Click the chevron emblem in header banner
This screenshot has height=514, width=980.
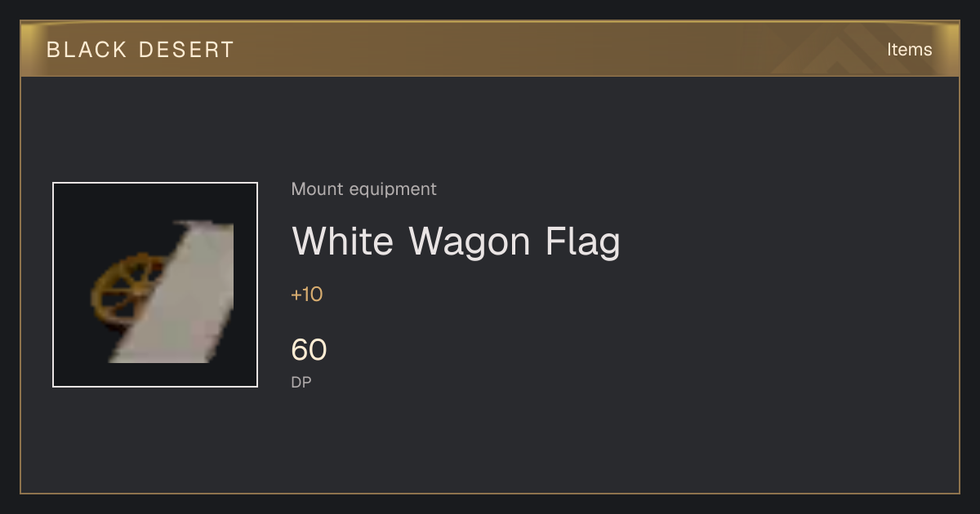pyautogui.click(x=841, y=51)
